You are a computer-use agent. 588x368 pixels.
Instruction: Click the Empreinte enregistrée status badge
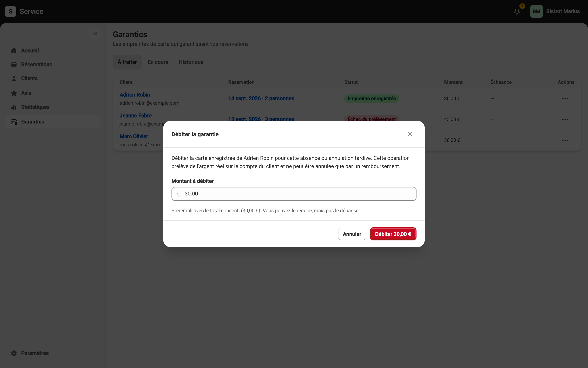pyautogui.click(x=372, y=99)
